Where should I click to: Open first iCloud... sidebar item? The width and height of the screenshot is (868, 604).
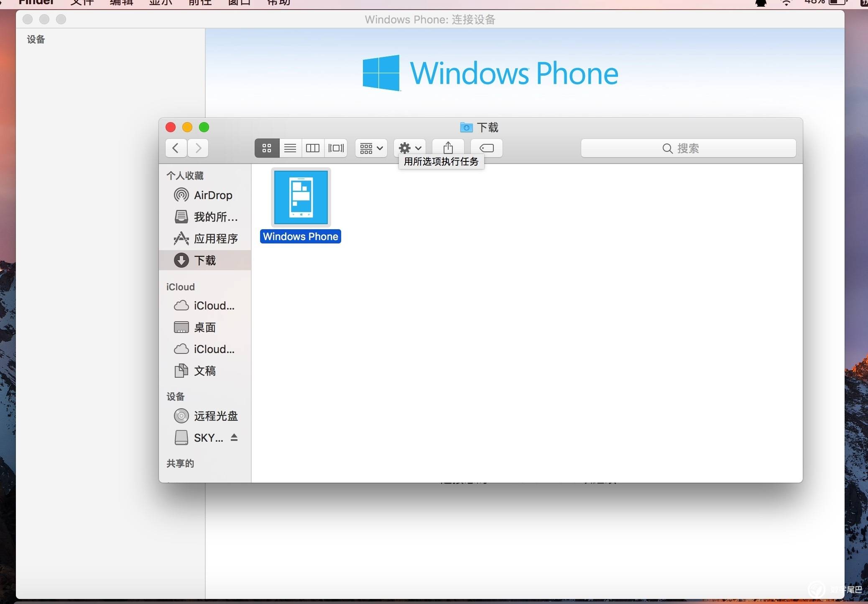[205, 306]
